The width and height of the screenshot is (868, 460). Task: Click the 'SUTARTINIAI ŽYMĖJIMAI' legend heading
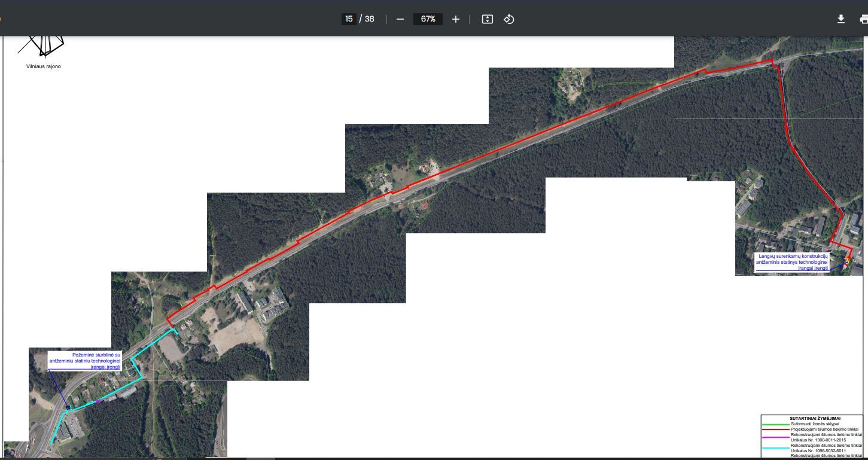(x=815, y=418)
